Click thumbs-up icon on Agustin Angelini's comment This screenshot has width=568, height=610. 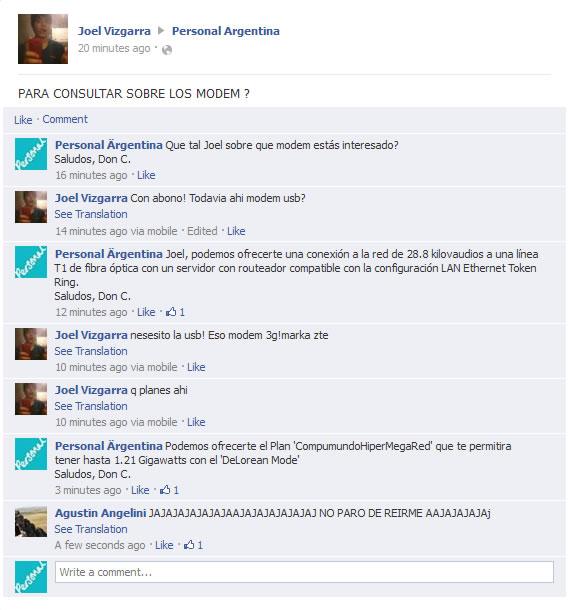pyautogui.click(x=189, y=545)
